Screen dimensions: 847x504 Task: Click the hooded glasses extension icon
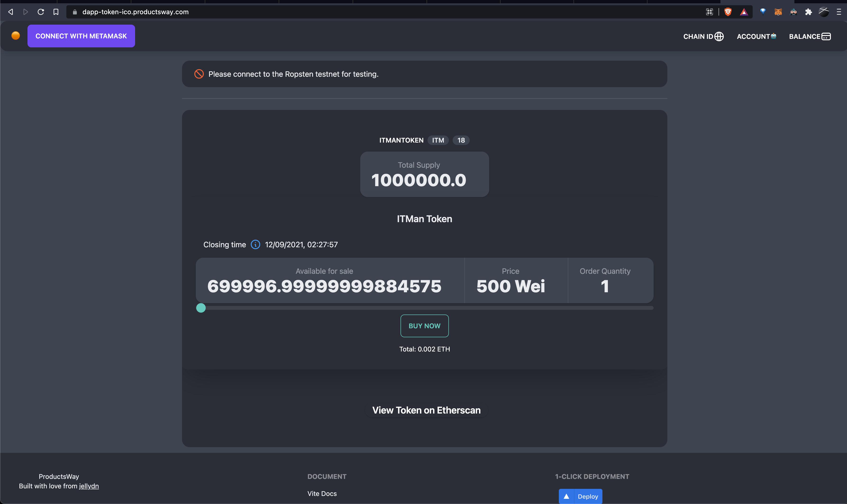click(793, 12)
